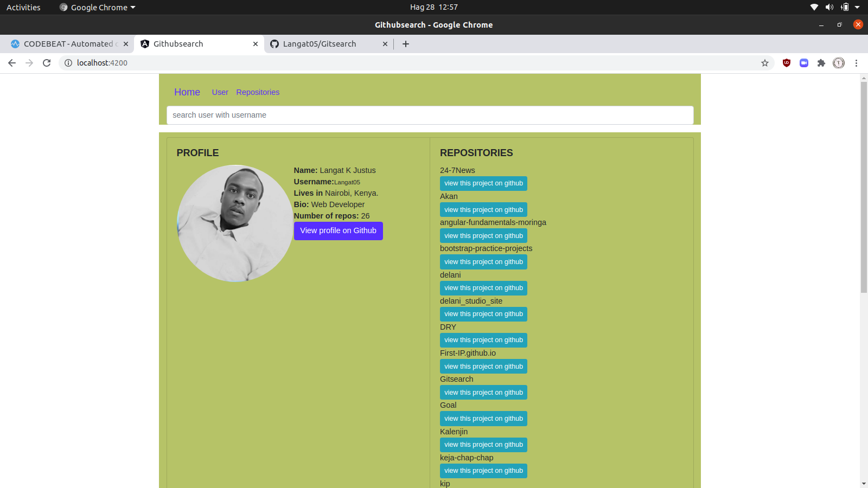The width and height of the screenshot is (868, 488).
Task: Navigate to the Repositories link
Action: (x=258, y=92)
